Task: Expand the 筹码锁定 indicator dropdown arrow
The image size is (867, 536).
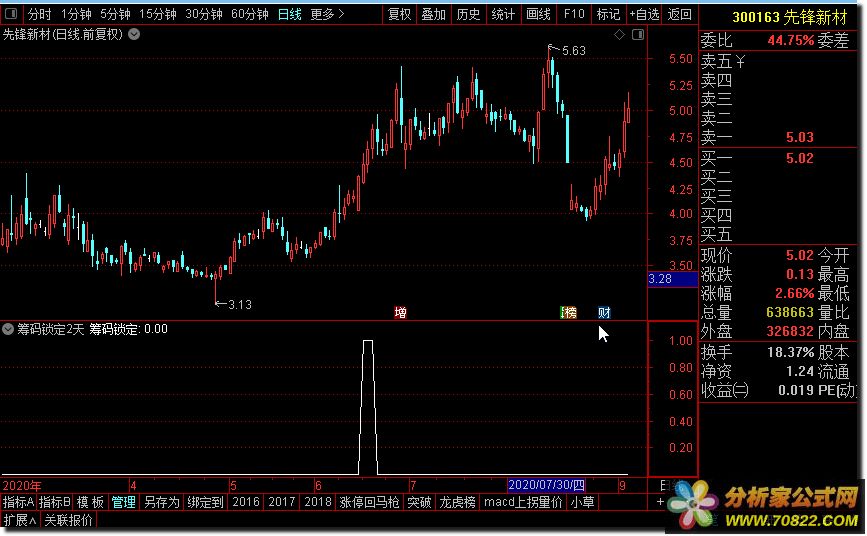Action: (x=8, y=329)
